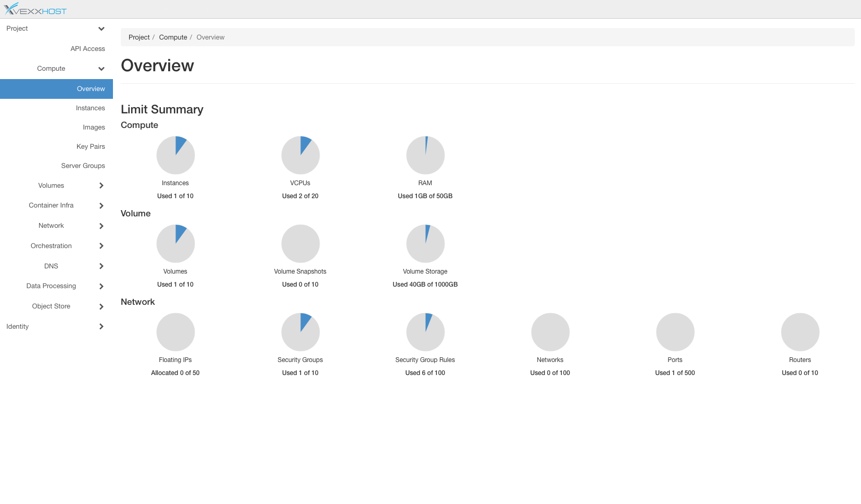Expand the Orchestration chevron
This screenshot has width=861, height=504.
point(102,246)
